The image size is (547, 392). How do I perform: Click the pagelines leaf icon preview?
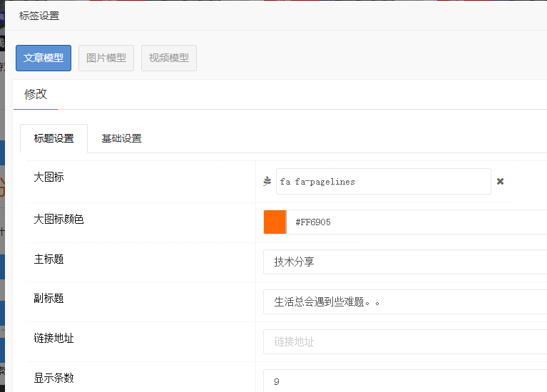coord(267,182)
